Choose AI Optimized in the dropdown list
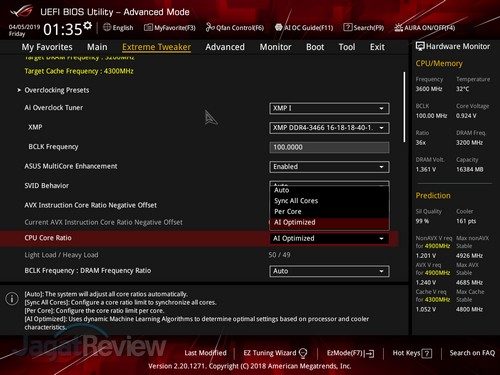The image size is (500, 375). pyautogui.click(x=329, y=222)
